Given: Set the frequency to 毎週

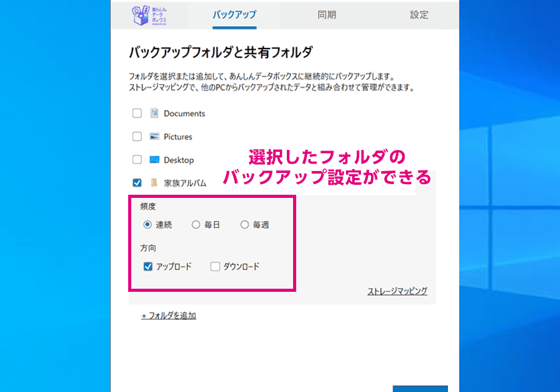Looking at the screenshot, I should (x=245, y=225).
